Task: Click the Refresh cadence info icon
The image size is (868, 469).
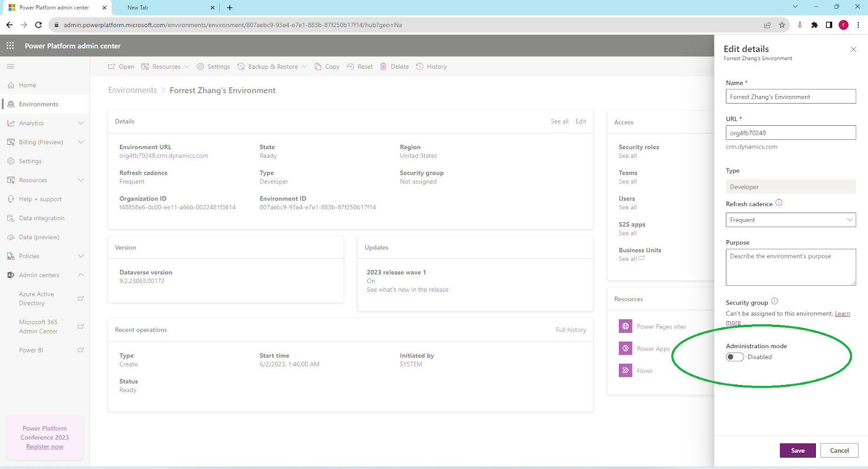Action: (x=779, y=203)
